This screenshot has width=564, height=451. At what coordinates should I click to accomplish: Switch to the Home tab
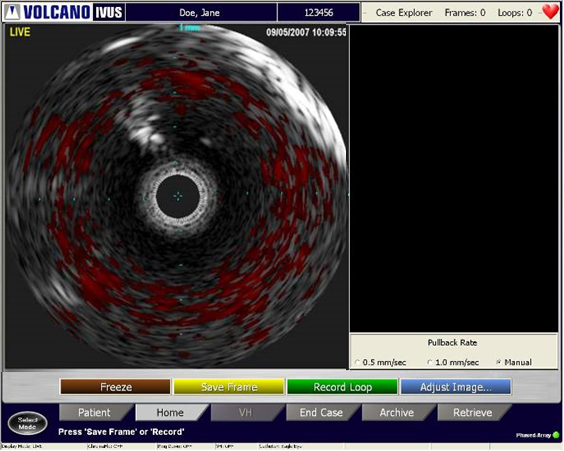tap(170, 413)
